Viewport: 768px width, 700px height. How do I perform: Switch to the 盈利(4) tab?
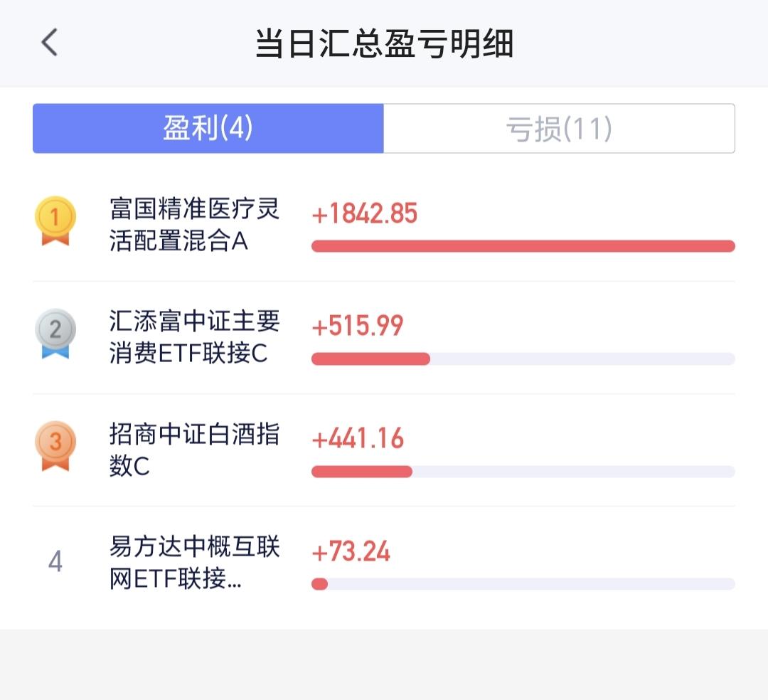coord(208,129)
